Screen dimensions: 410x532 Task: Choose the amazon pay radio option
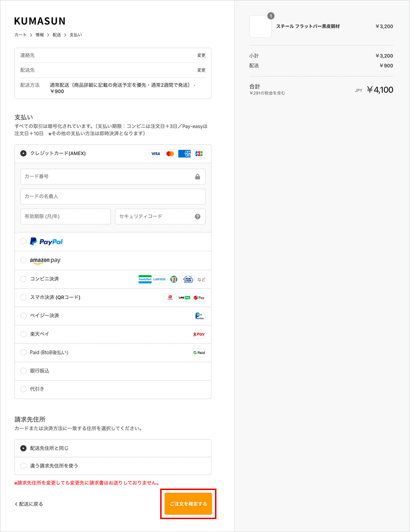pos(23,260)
